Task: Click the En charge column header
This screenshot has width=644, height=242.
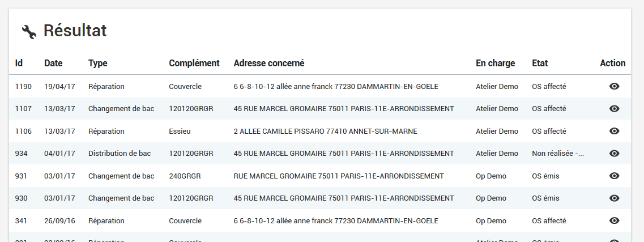Action: pyautogui.click(x=495, y=63)
